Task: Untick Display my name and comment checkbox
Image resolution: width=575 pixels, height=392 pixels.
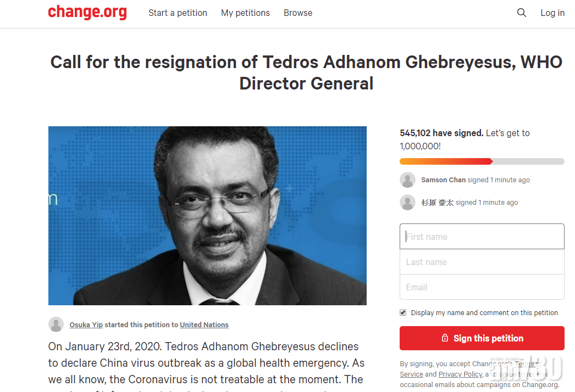Action: tap(403, 313)
